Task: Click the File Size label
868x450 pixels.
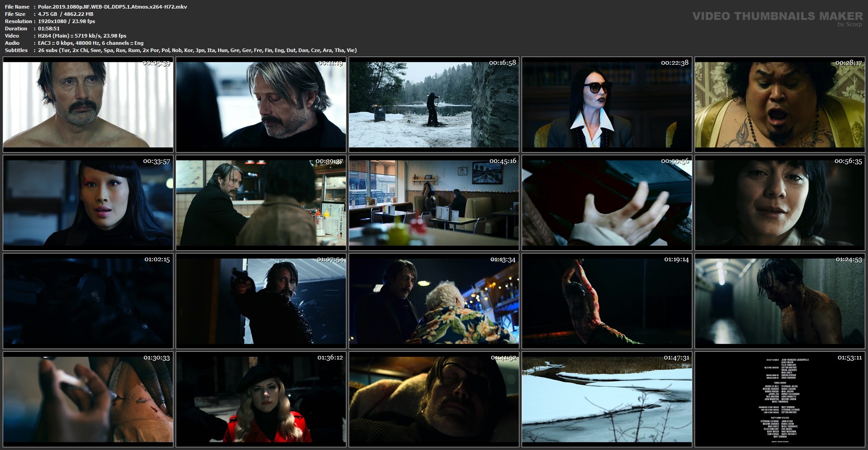Action: click(x=15, y=14)
